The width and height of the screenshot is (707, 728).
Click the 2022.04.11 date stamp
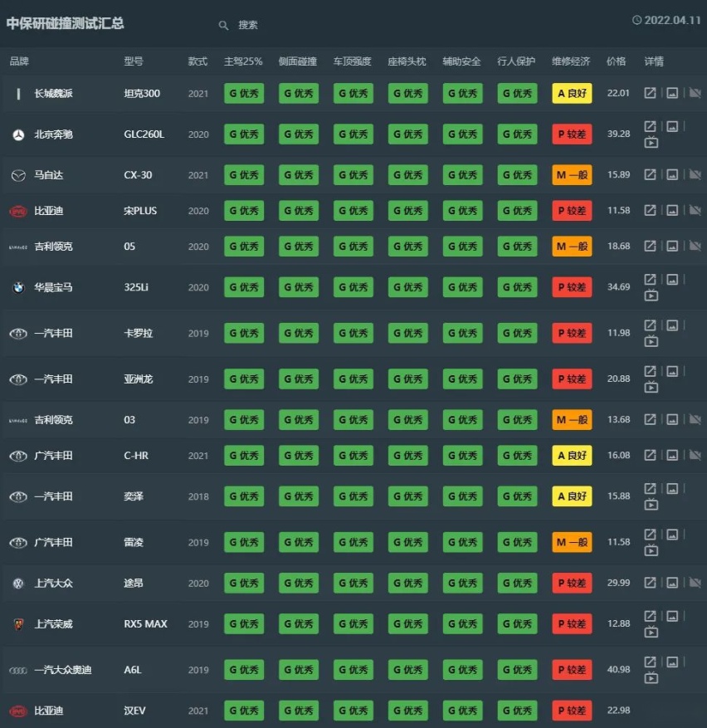pos(666,20)
